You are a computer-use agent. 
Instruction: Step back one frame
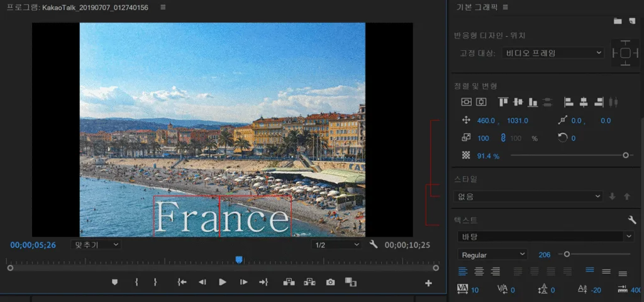click(202, 282)
